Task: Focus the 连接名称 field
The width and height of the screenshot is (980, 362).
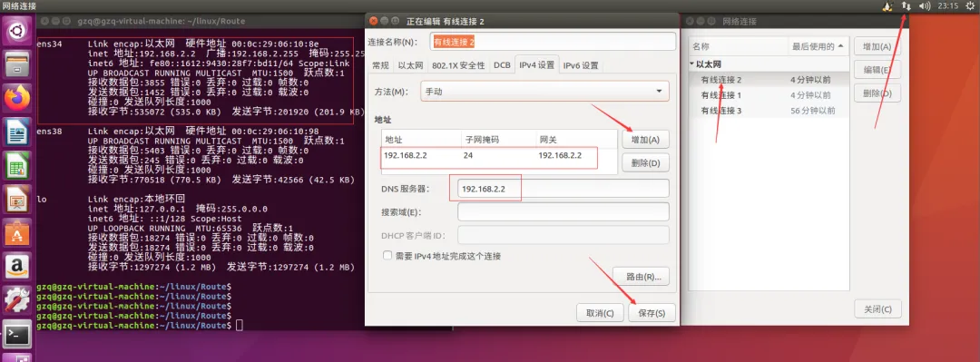Action: (x=553, y=42)
